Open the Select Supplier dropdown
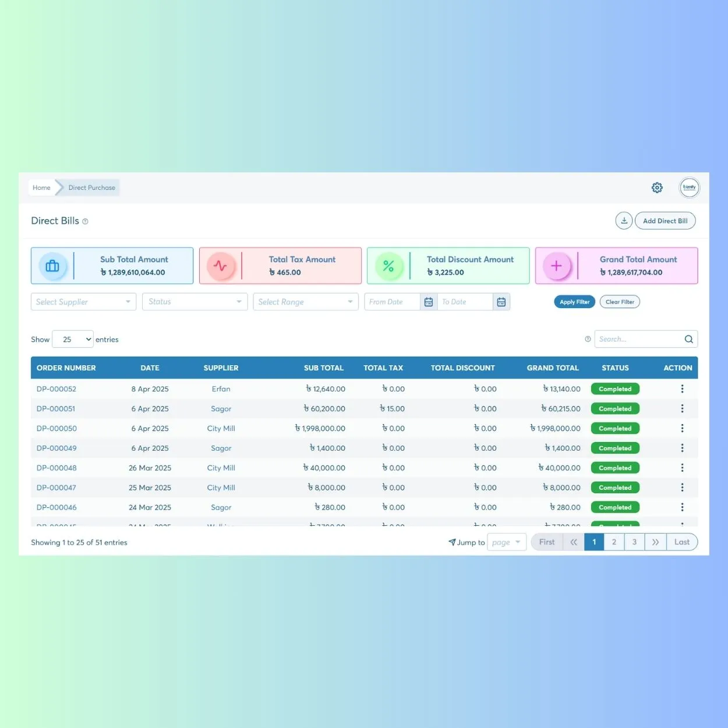The width and height of the screenshot is (728, 728). coord(83,302)
